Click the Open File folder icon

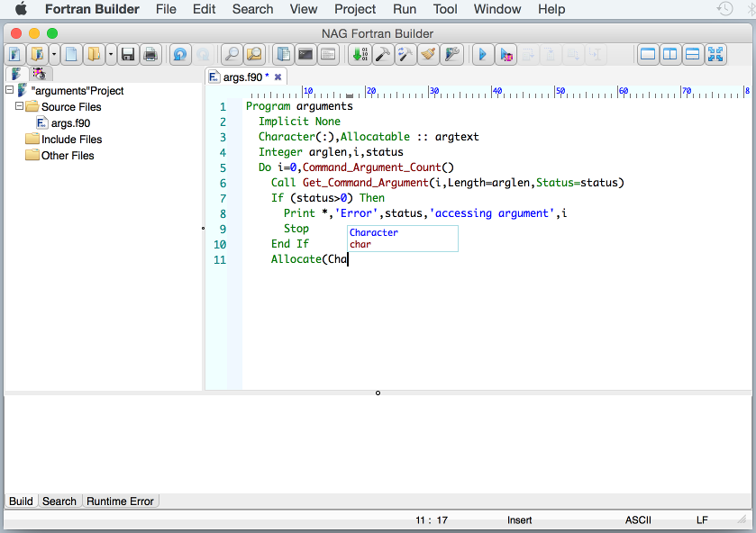point(94,54)
